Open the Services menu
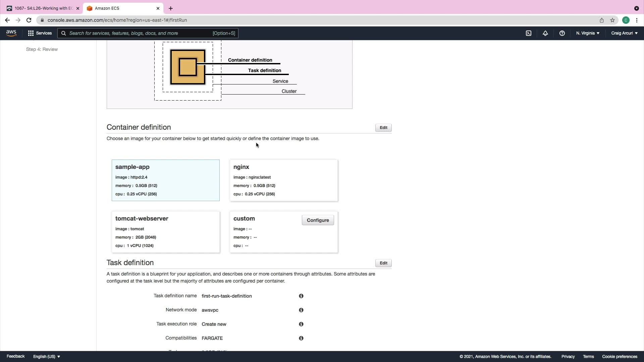Image resolution: width=644 pixels, height=362 pixels. [x=40, y=33]
